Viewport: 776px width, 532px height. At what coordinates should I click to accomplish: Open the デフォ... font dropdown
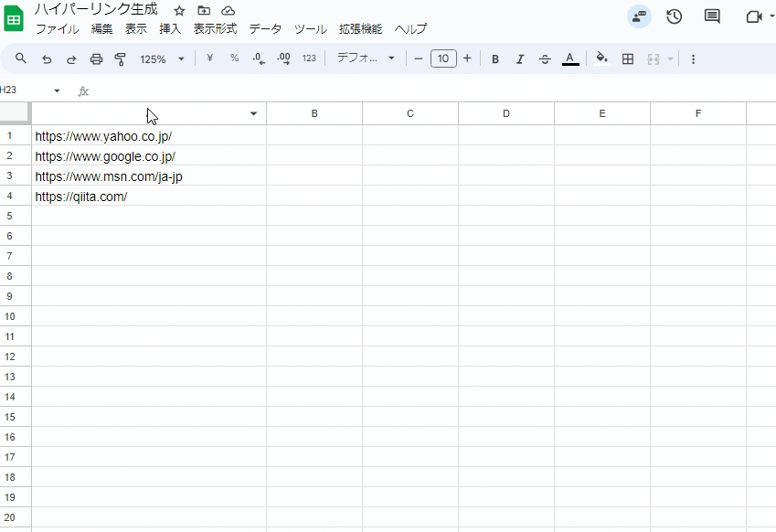point(366,59)
